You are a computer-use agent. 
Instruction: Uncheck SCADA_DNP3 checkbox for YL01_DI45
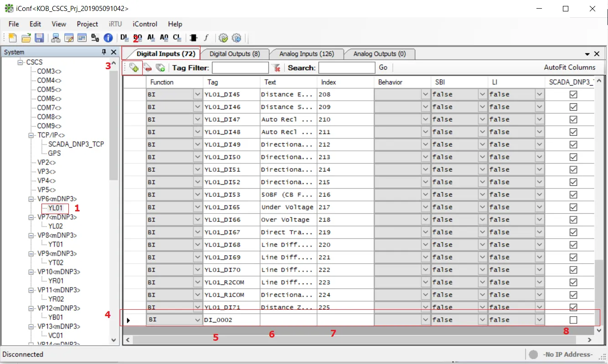[573, 94]
